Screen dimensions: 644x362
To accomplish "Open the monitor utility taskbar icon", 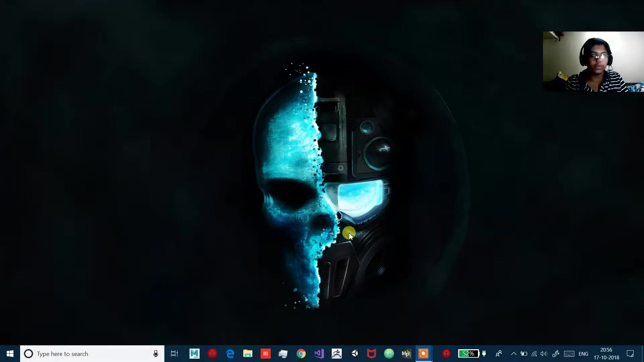I will click(x=283, y=354).
